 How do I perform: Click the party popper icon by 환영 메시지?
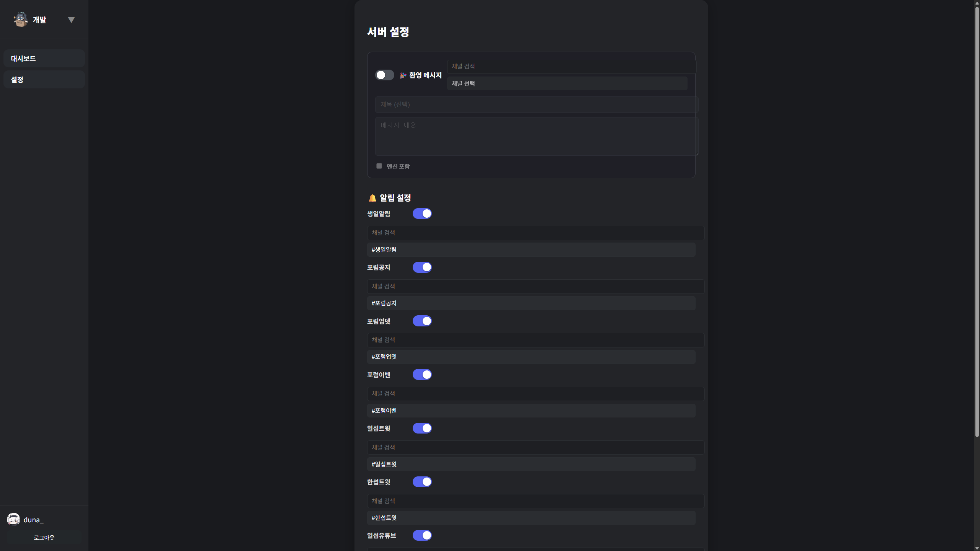pos(403,75)
